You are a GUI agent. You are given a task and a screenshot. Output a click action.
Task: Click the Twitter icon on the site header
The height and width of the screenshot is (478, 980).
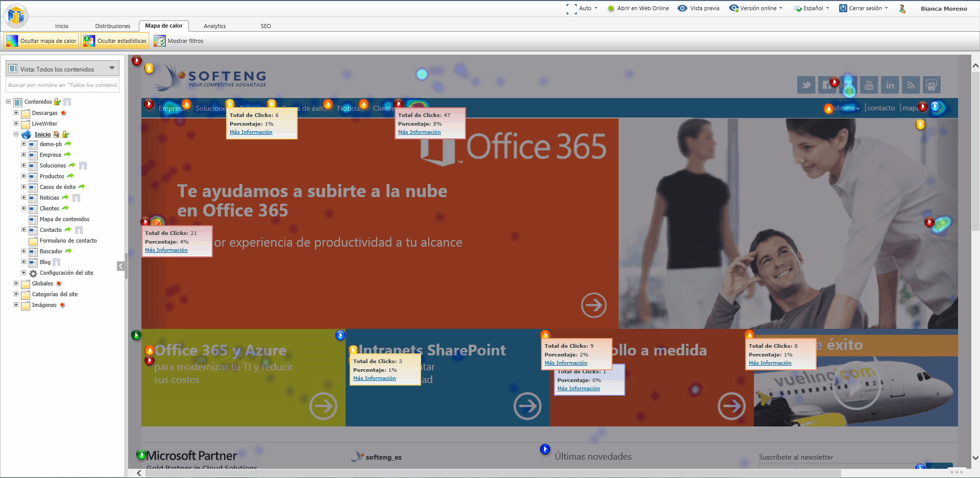point(806,85)
